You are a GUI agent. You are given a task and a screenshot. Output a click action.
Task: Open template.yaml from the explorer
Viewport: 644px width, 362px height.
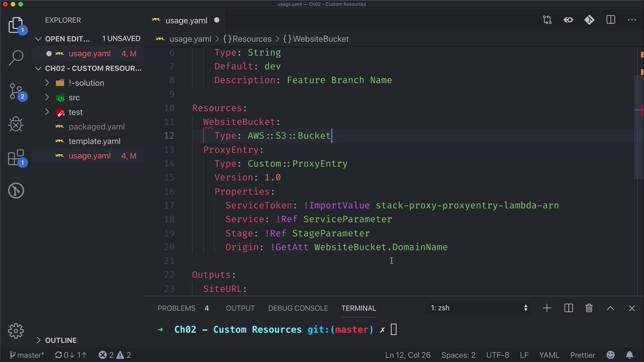coord(94,141)
